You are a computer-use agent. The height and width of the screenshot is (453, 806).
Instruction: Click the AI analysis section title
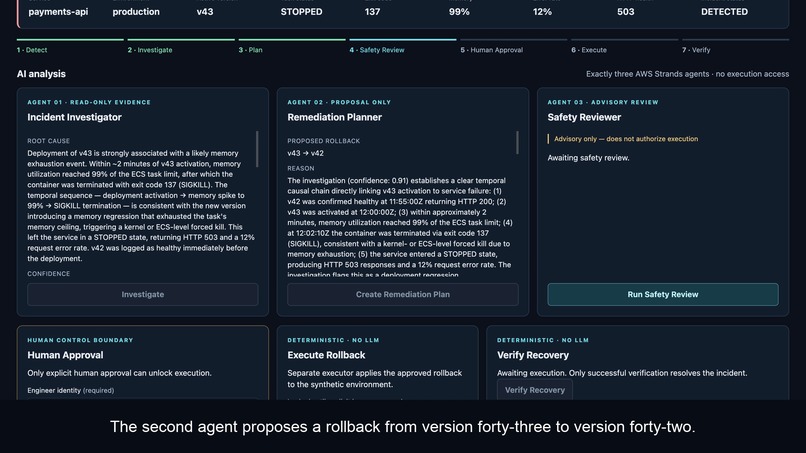(41, 74)
